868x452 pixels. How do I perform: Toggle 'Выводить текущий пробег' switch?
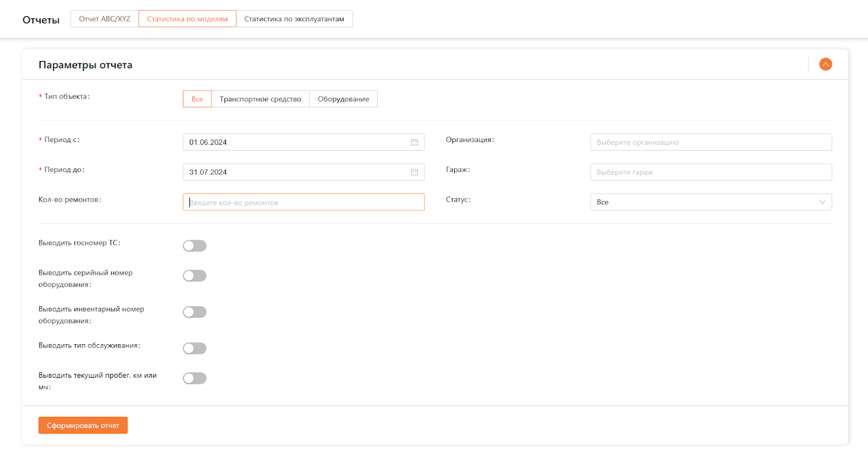(195, 378)
